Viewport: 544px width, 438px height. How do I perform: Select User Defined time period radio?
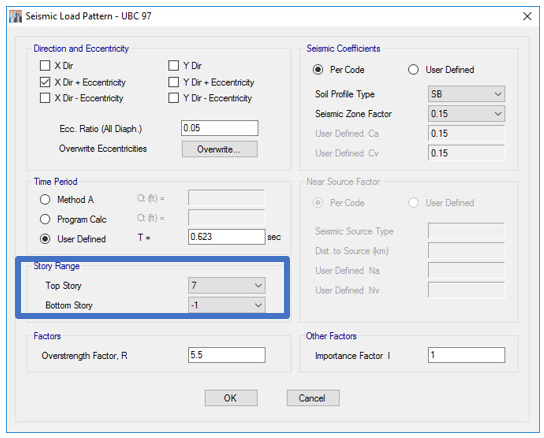pyautogui.click(x=45, y=239)
